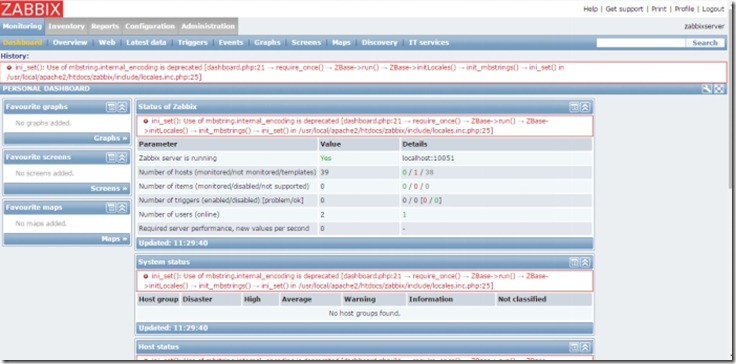Open the Maps » link in Favourite maps

pos(115,239)
